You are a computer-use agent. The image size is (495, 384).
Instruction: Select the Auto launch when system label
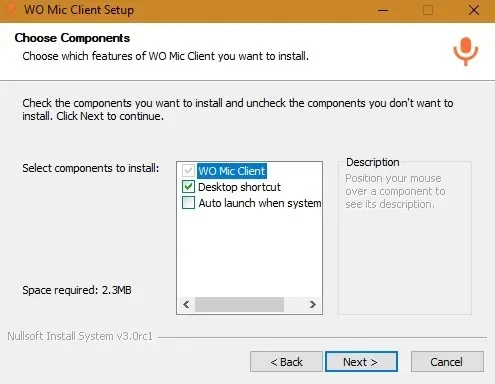260,203
